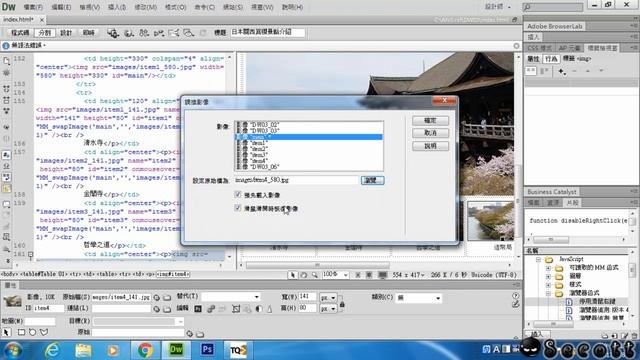Open Google Chrome from the taskbar
This screenshot has width=640, height=360.
[145, 350]
